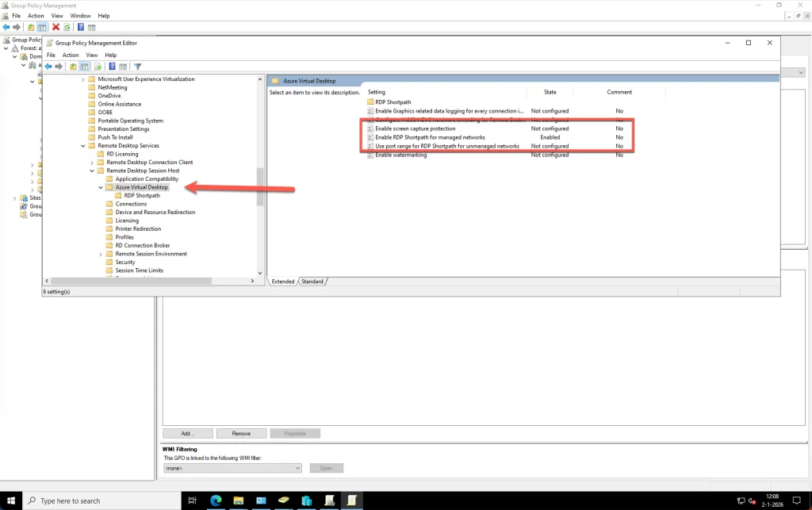Click the taskbar search box
Image resolution: width=812 pixels, height=510 pixels.
pos(101,500)
